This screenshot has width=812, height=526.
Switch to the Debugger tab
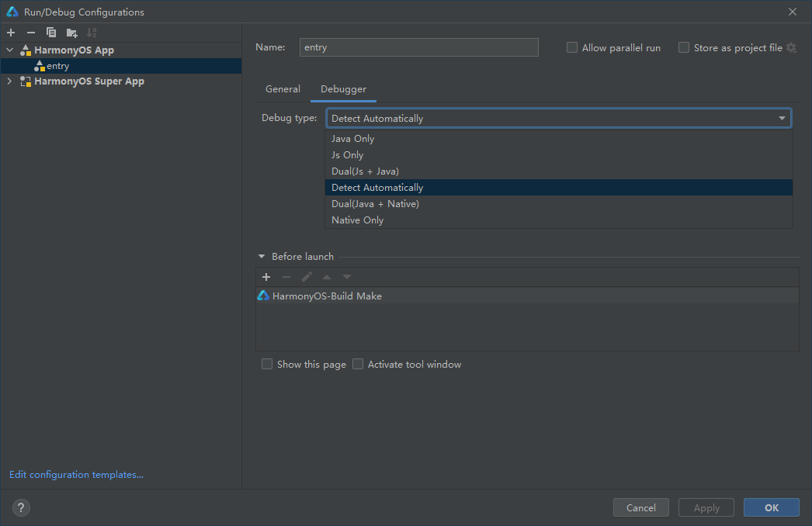tap(343, 89)
